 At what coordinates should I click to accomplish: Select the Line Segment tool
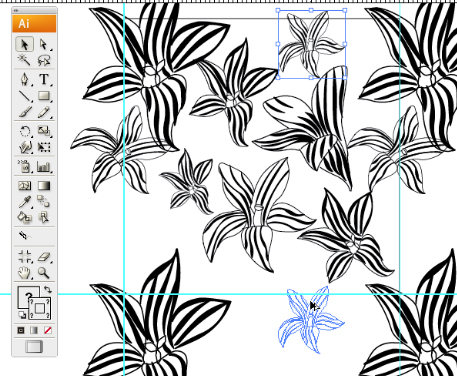click(25, 96)
